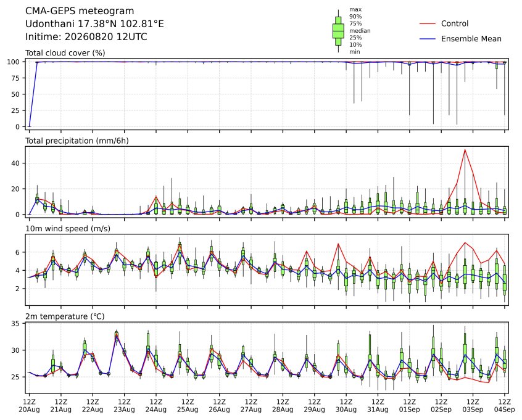Click the 12Z 24Aug axis label
The width and height of the screenshot is (522, 420).
pos(156,406)
